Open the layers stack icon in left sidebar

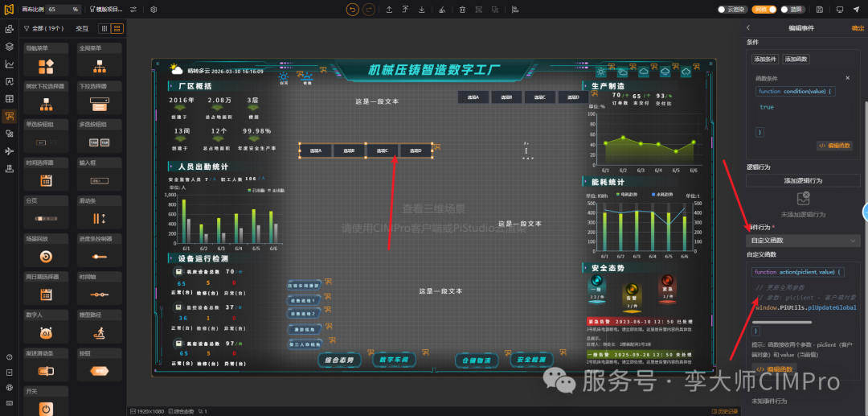(x=9, y=47)
